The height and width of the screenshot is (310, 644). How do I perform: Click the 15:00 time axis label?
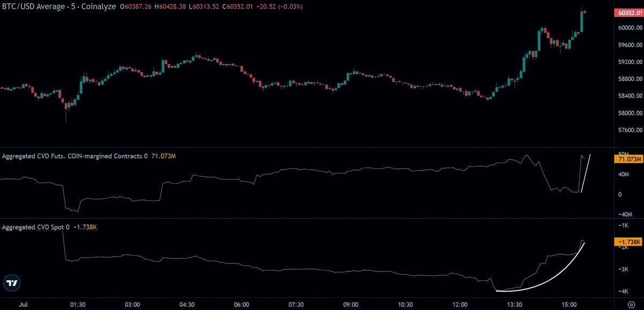[569, 304]
